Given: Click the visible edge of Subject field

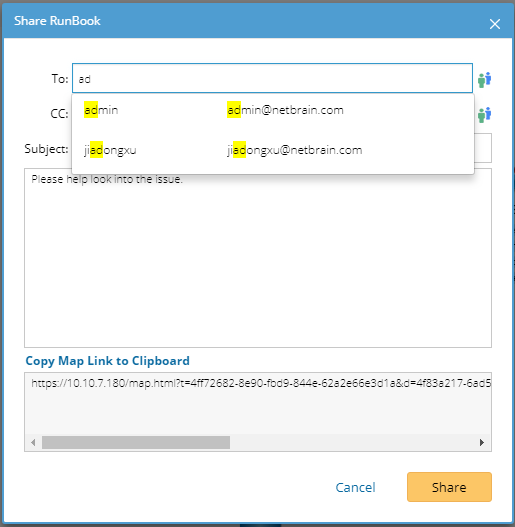Looking at the screenshot, I should click(483, 148).
